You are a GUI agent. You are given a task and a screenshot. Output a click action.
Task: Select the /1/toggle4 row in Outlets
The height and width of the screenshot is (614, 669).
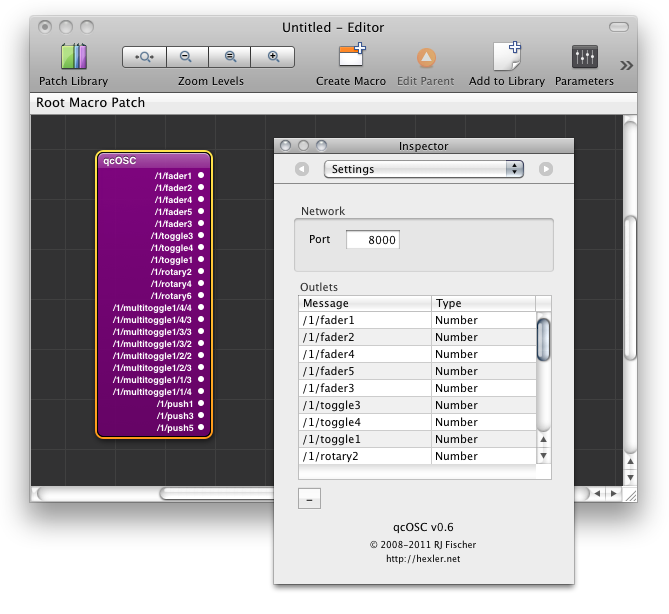click(417, 422)
